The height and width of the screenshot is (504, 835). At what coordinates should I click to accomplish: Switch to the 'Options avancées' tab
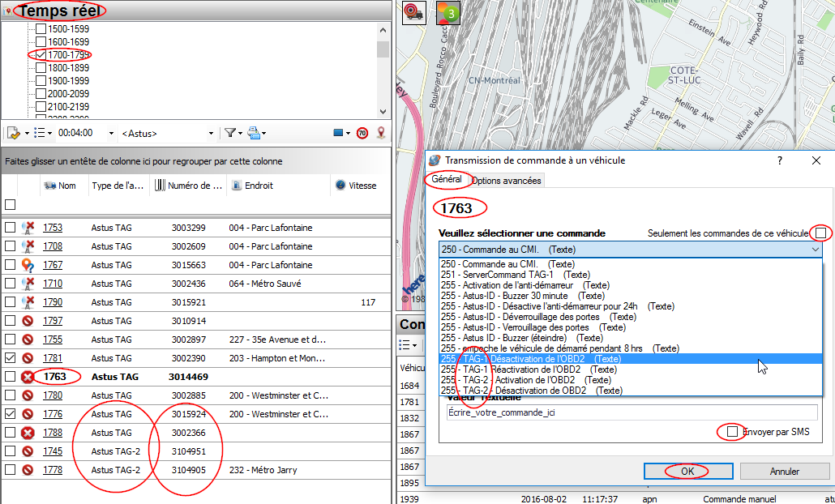pos(507,181)
